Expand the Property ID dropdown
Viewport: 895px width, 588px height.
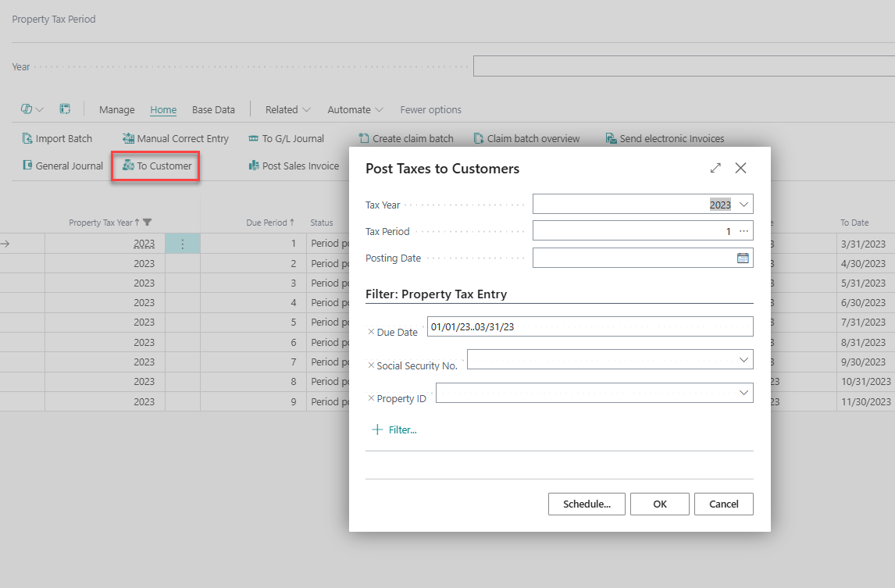click(743, 393)
